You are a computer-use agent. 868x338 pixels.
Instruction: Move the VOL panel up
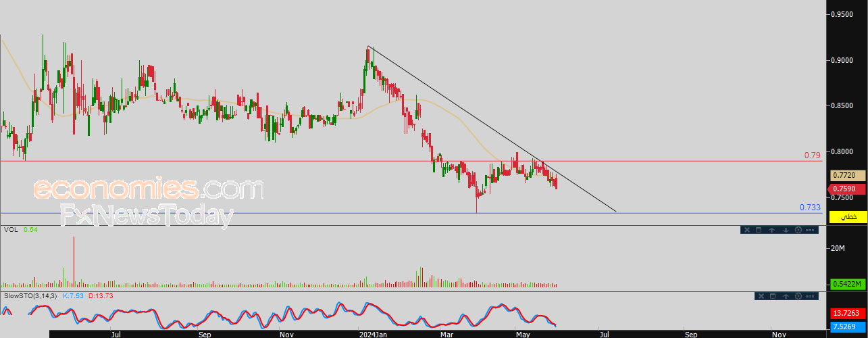(x=771, y=230)
